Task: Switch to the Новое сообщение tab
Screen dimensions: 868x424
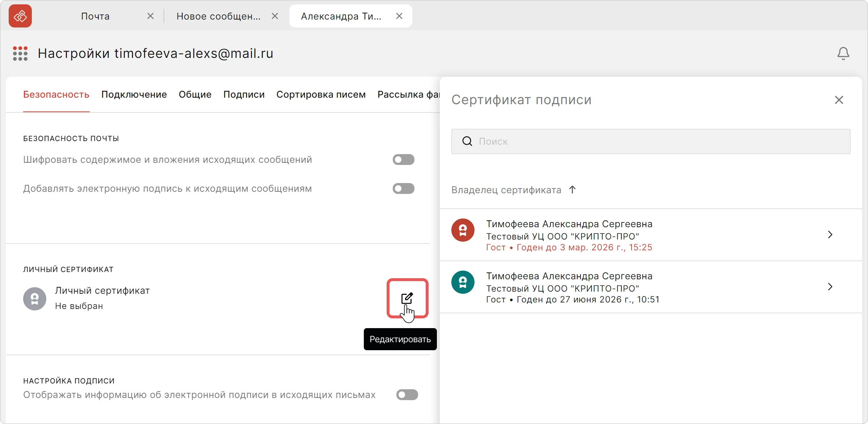Action: click(x=218, y=16)
